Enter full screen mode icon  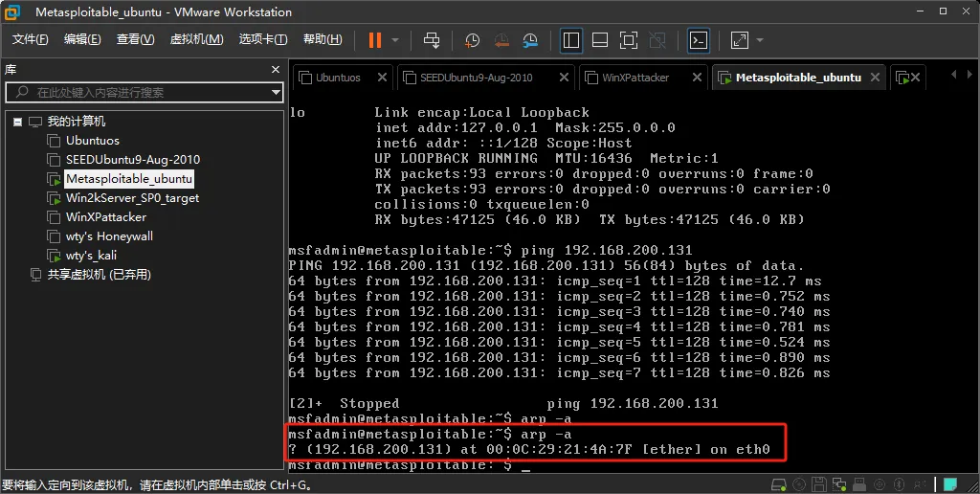click(629, 40)
